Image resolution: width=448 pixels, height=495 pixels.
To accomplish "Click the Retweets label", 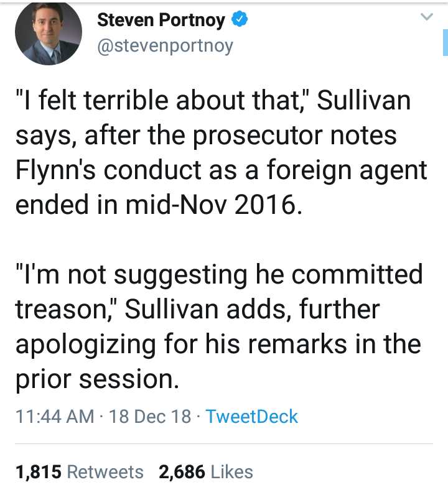I will coord(105,472).
